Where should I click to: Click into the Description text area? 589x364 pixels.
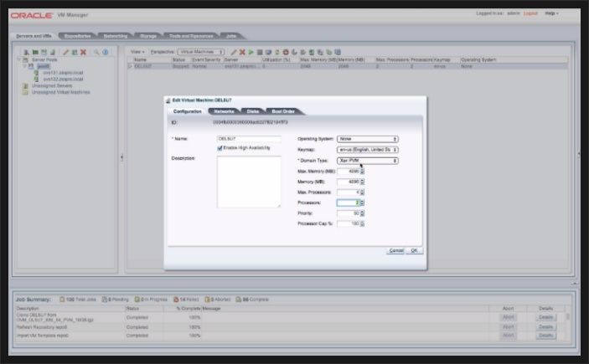(x=249, y=182)
